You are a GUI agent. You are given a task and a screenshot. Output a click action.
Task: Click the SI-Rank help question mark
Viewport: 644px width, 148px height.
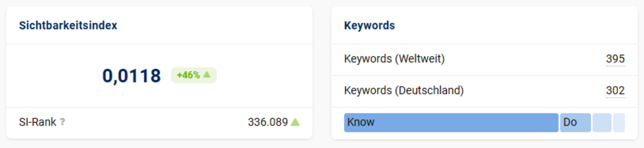pos(62,122)
